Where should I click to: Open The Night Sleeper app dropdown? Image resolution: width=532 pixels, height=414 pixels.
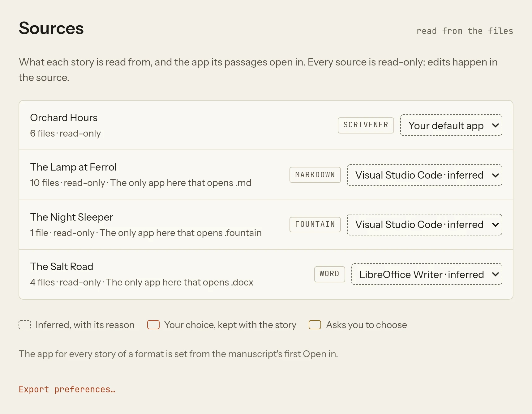coord(424,225)
